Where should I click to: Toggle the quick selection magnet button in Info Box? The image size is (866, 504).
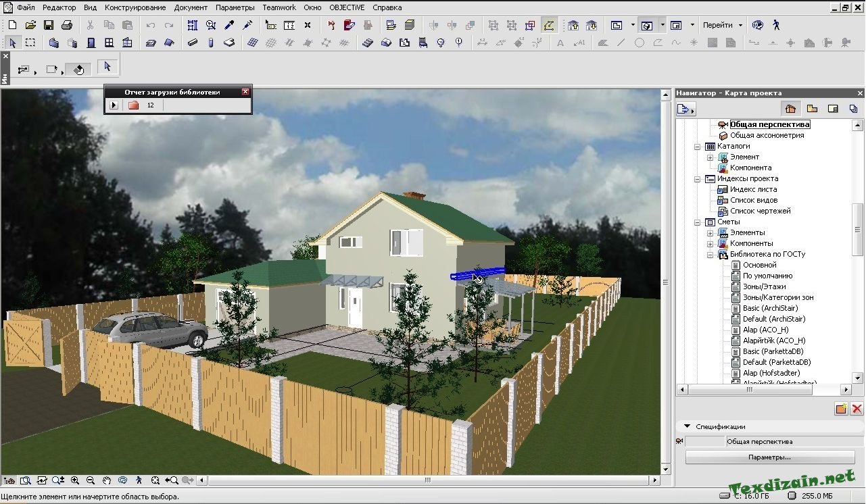pos(78,70)
